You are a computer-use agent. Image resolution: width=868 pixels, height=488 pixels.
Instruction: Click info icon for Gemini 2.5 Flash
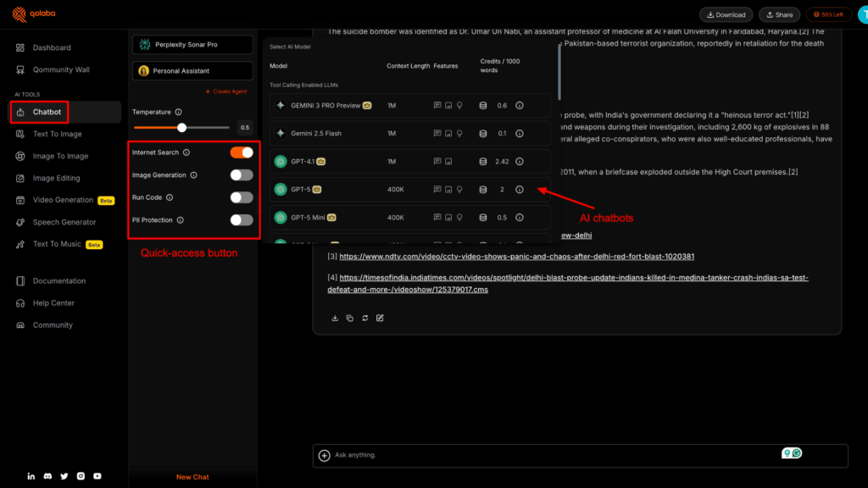(520, 133)
